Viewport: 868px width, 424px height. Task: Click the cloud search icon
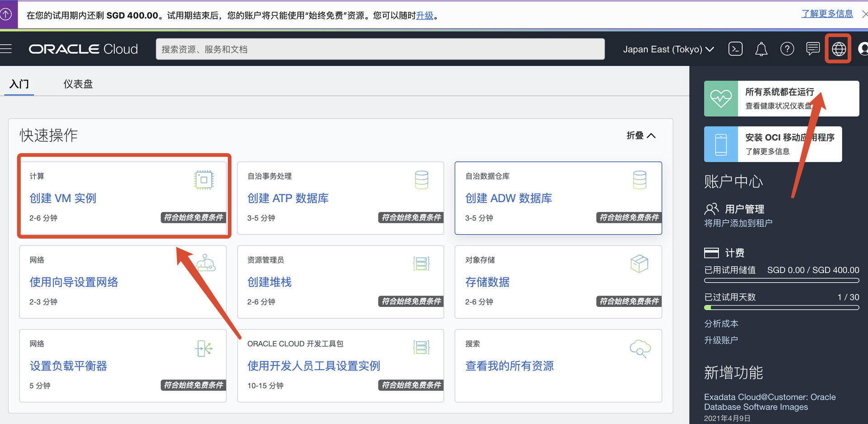pyautogui.click(x=640, y=349)
